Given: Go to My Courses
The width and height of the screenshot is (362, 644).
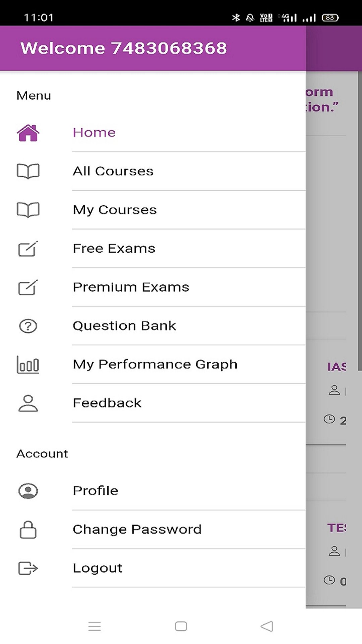Looking at the screenshot, I should pos(115,210).
